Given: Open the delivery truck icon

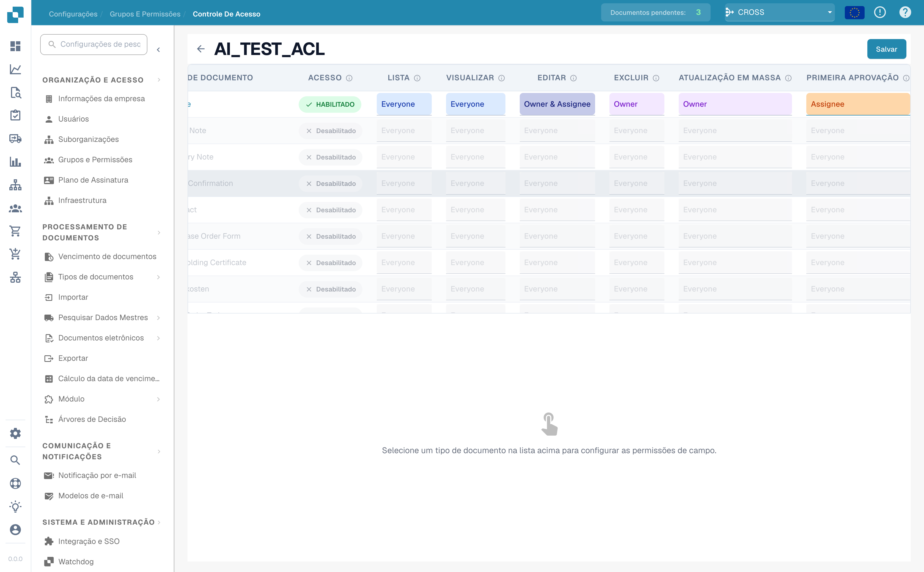Looking at the screenshot, I should 15,138.
